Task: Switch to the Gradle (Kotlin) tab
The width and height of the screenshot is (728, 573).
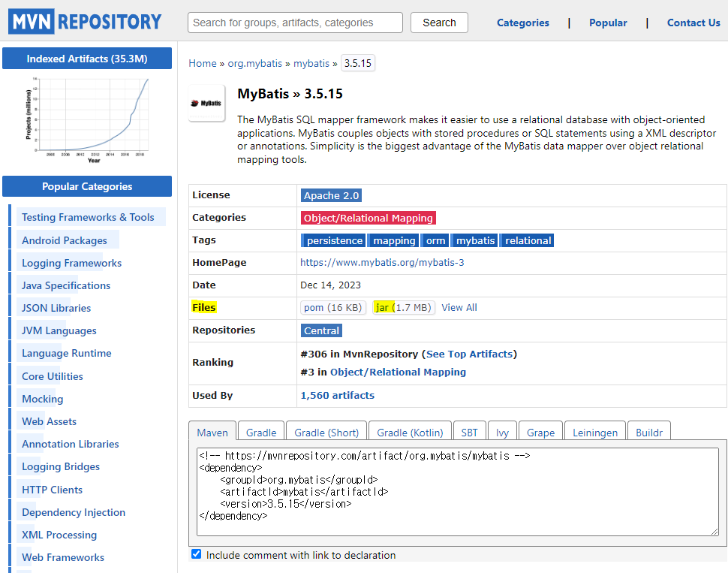Action: (410, 432)
